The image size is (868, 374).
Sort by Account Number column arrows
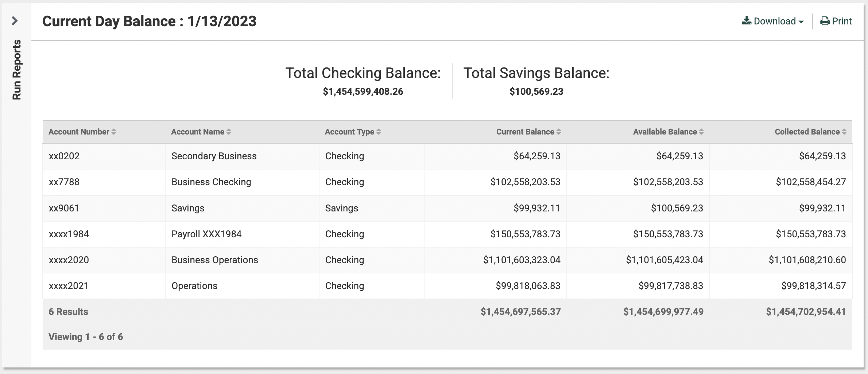(x=114, y=132)
